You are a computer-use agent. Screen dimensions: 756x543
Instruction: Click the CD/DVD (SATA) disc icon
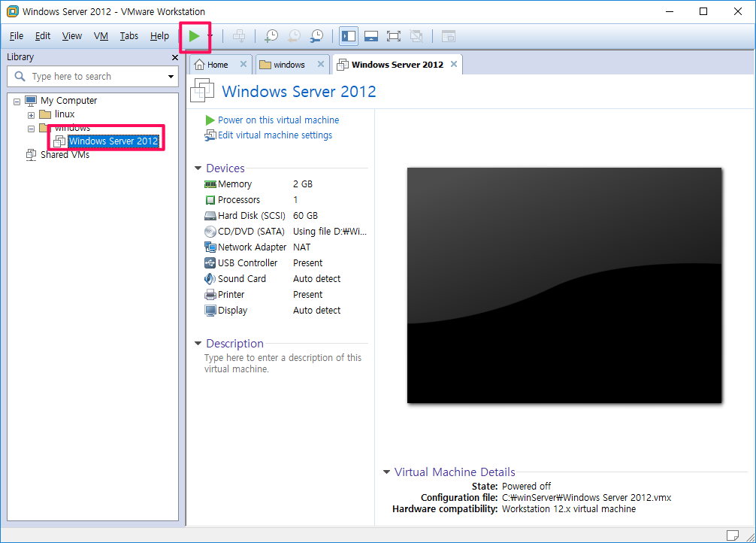(x=210, y=231)
